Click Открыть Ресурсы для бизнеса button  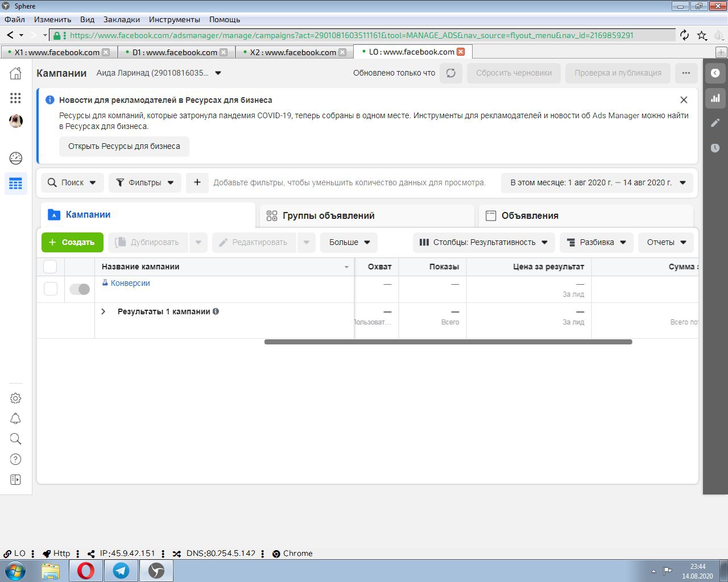(x=124, y=146)
